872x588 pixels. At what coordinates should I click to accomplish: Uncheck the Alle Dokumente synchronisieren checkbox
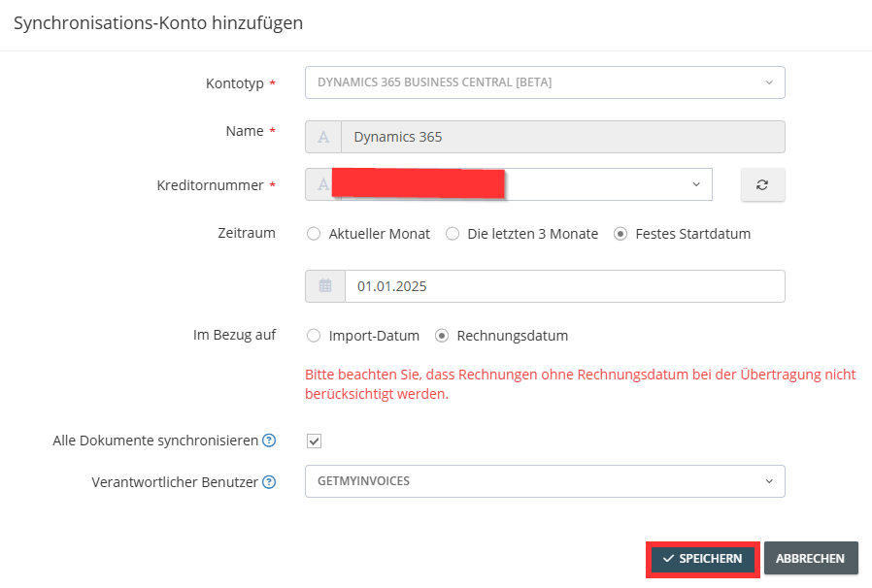point(315,441)
